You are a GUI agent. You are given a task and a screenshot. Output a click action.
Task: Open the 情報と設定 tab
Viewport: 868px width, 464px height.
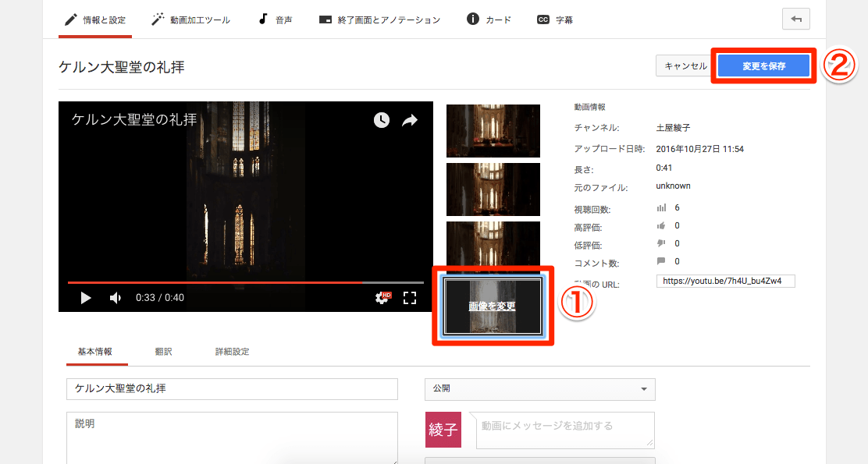click(x=95, y=20)
